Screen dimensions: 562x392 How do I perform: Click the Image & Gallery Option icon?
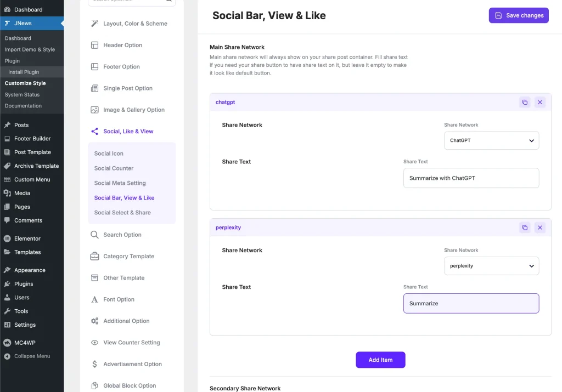tap(94, 110)
